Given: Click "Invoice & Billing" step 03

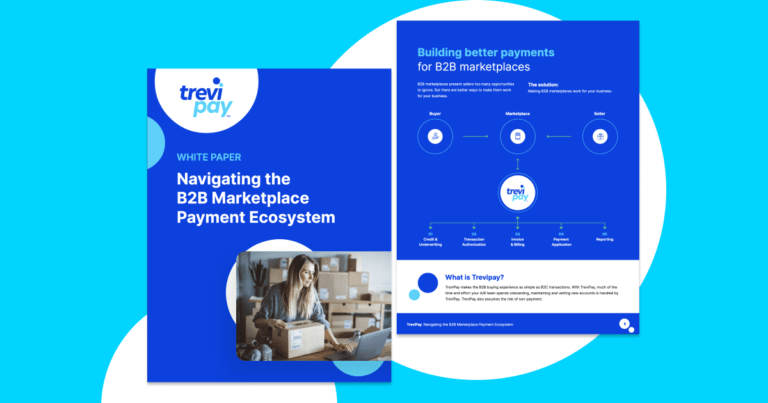Looking at the screenshot, I should coord(518,239).
